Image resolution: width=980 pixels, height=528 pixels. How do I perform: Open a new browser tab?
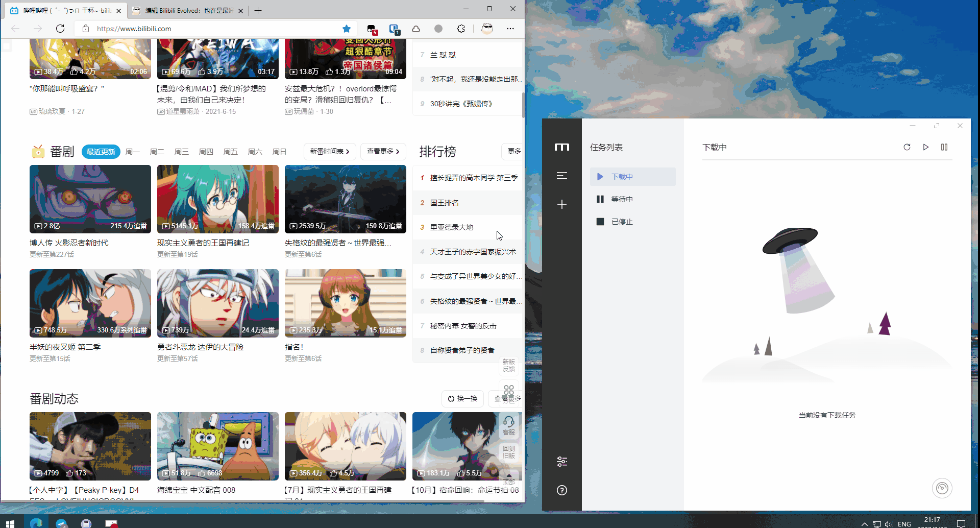pyautogui.click(x=258, y=10)
